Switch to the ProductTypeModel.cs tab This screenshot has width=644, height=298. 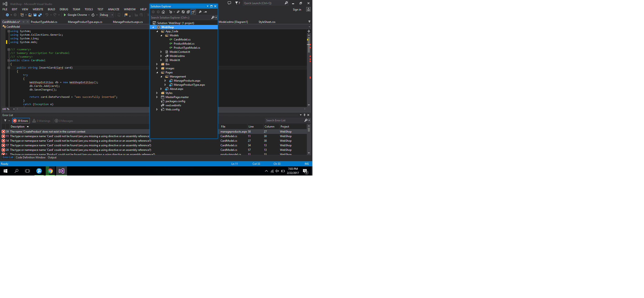tap(44, 22)
